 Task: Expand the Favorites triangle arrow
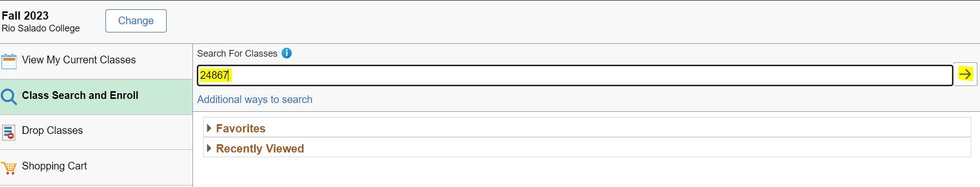[208, 128]
